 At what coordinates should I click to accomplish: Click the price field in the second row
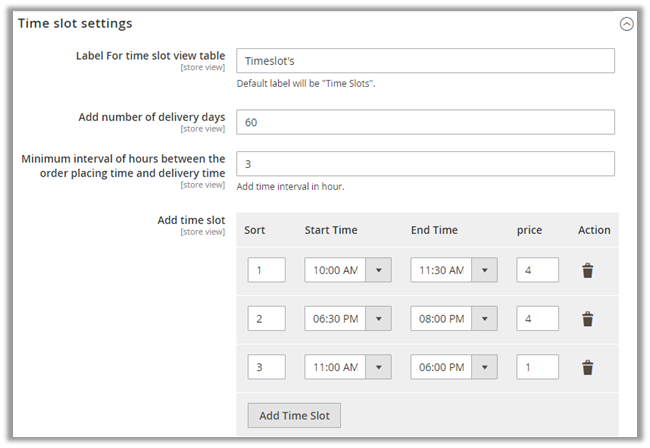(537, 319)
